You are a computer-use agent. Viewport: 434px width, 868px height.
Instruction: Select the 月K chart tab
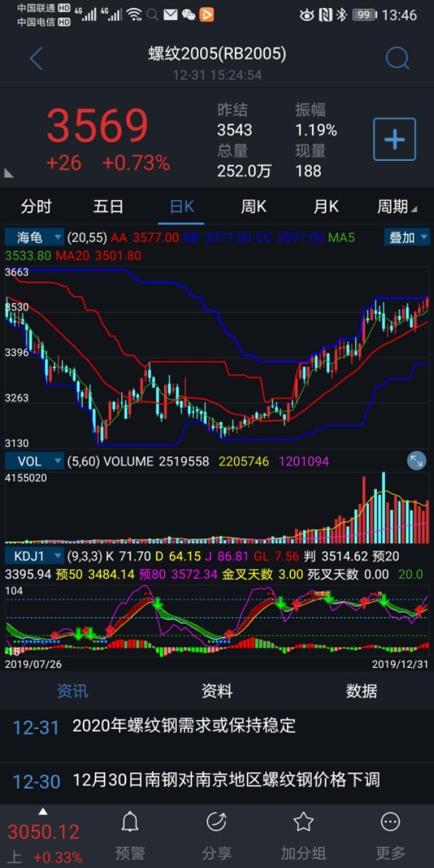point(325,206)
